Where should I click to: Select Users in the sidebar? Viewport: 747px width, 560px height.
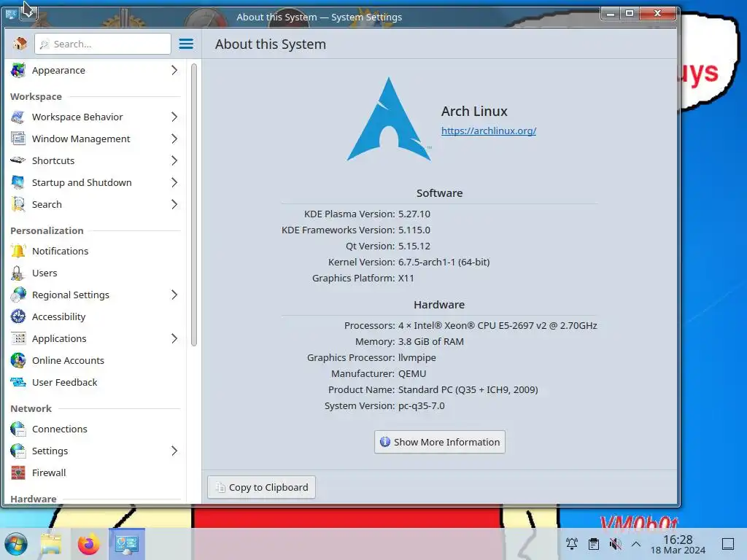96,273
